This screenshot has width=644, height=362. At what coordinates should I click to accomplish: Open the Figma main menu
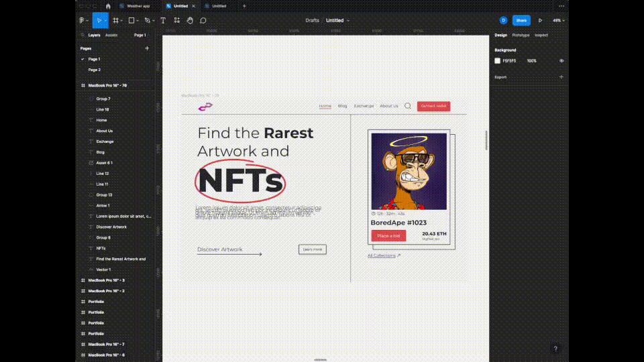click(83, 20)
